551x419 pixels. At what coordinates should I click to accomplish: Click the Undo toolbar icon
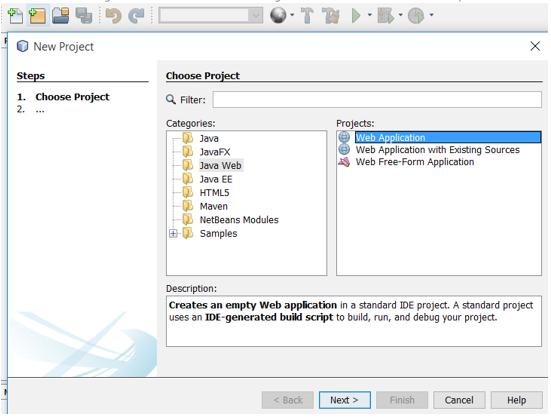(x=113, y=16)
